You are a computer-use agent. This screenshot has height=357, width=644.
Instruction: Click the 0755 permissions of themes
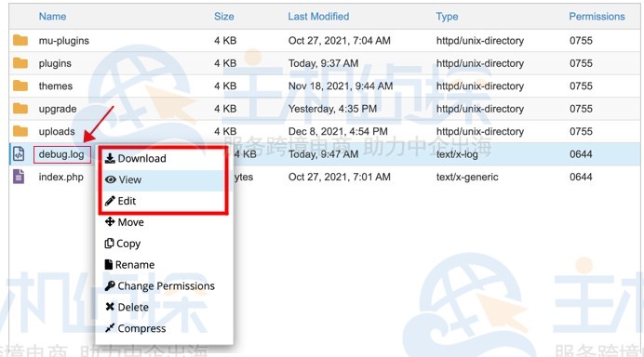pyautogui.click(x=581, y=86)
